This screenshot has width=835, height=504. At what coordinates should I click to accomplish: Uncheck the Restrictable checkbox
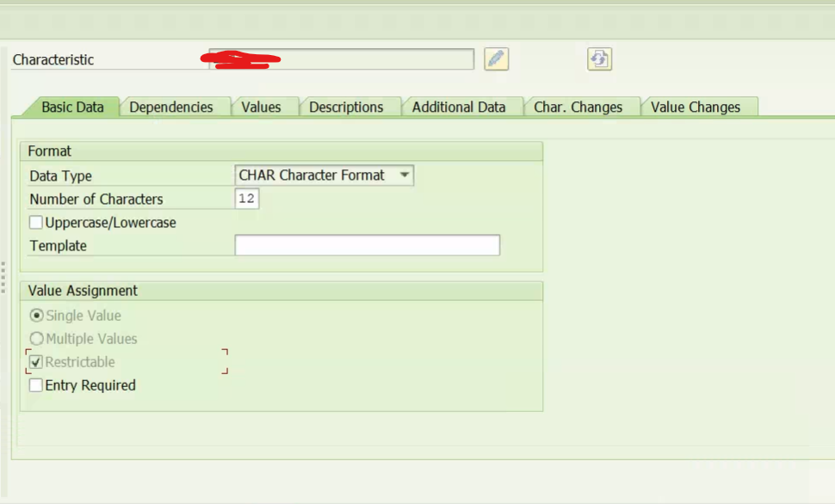click(36, 362)
